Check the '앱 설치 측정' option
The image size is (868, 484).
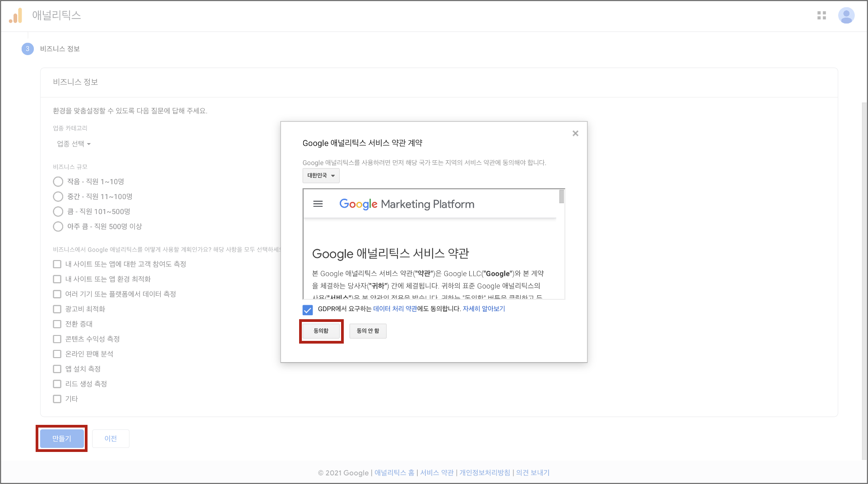57,369
